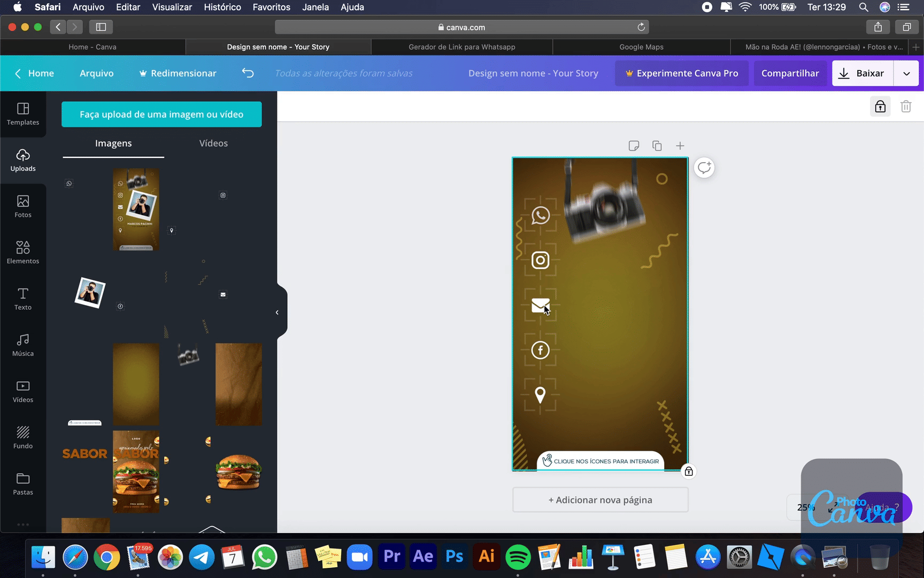Collapse the side panel with arrow handle
The height and width of the screenshot is (578, 924).
click(278, 313)
